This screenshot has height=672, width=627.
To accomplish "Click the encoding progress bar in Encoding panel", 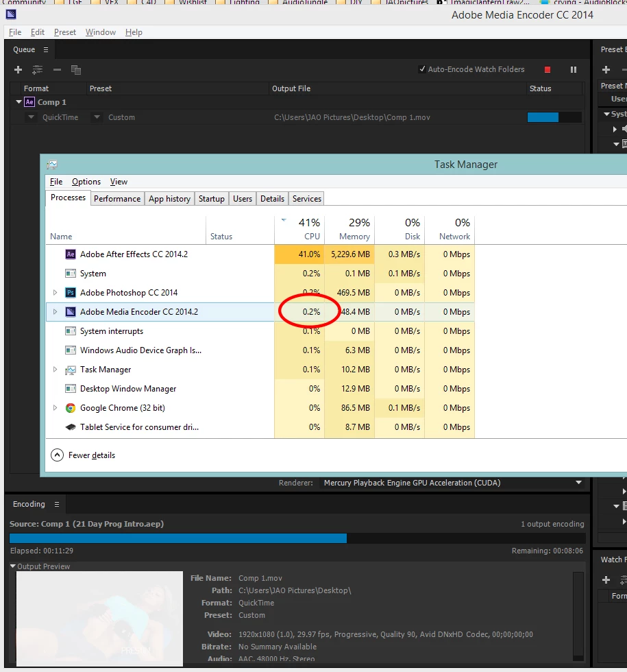I will [x=297, y=538].
